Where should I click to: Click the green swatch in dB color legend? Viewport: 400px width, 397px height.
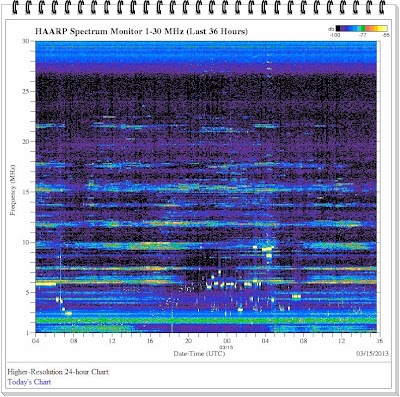tap(363, 28)
